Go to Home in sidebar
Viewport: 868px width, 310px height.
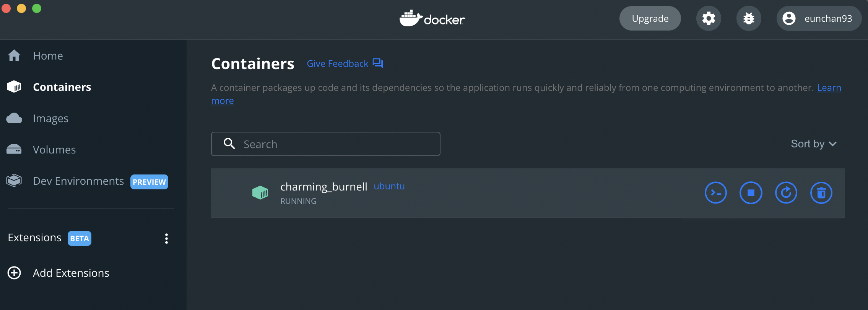click(x=48, y=56)
